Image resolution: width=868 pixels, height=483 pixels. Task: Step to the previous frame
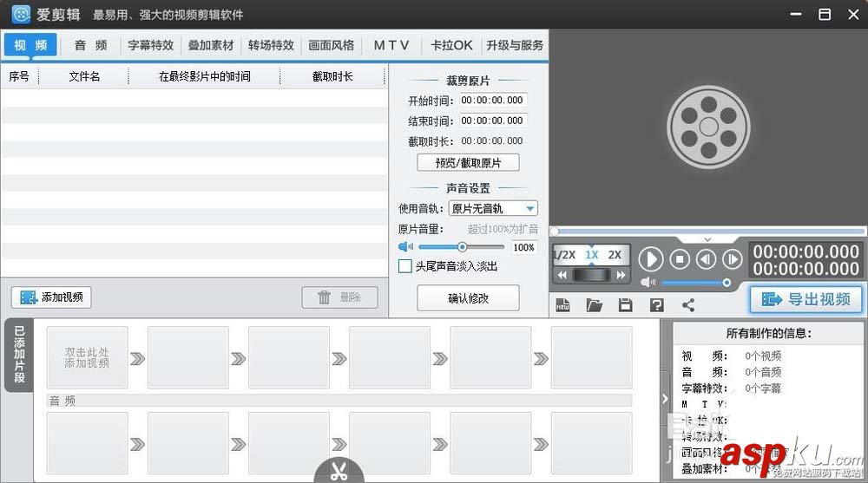[x=706, y=259]
